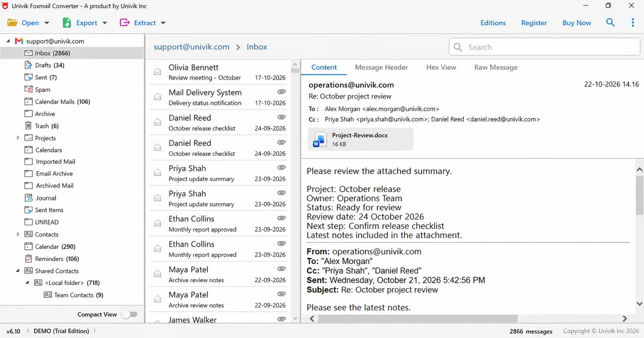The image size is (644, 338).
Task: Switch to the Message Header tab
Action: pos(381,67)
